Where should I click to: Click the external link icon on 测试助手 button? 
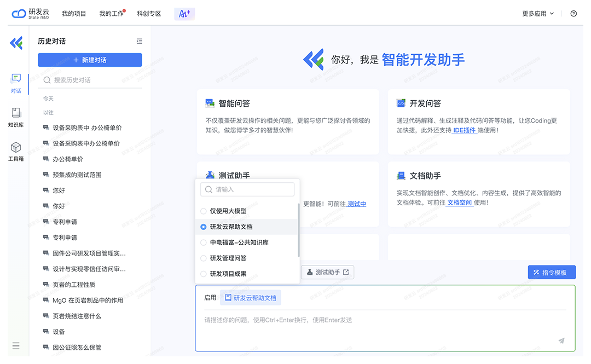pos(346,272)
